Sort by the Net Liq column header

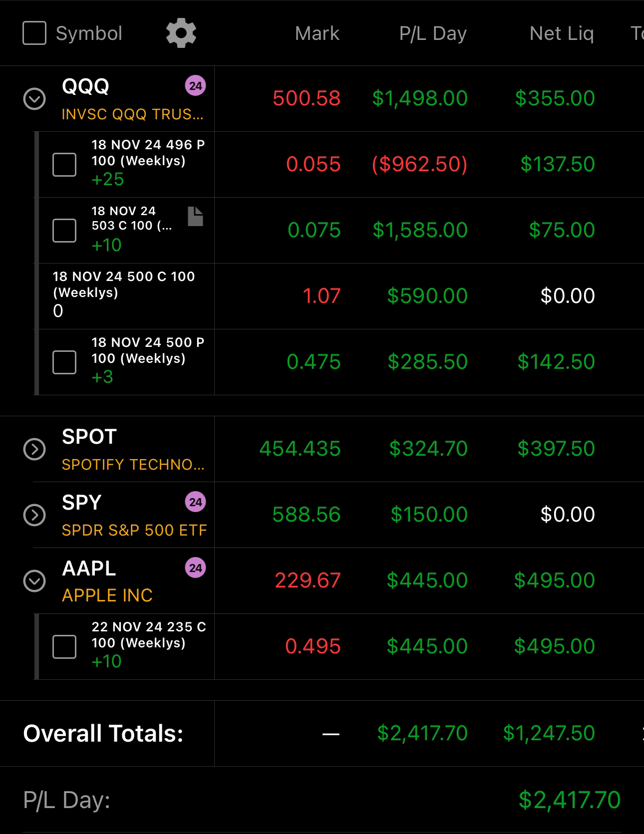tap(561, 33)
